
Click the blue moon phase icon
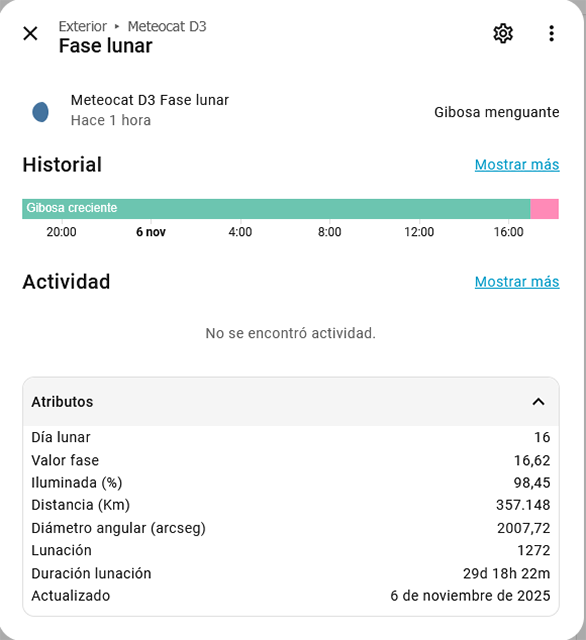click(x=40, y=112)
